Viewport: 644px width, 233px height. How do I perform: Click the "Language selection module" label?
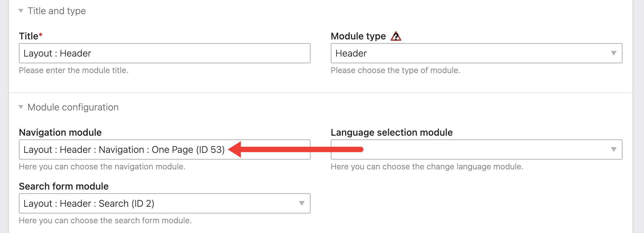392,132
